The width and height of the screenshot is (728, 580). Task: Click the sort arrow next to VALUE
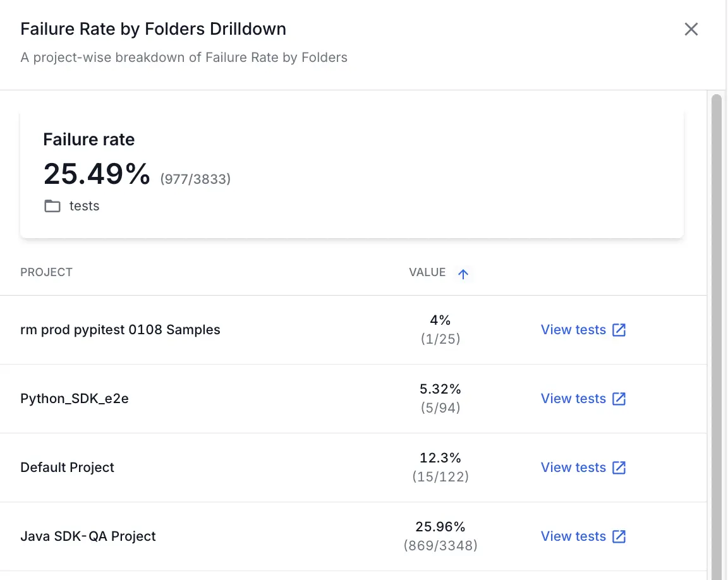coord(463,274)
